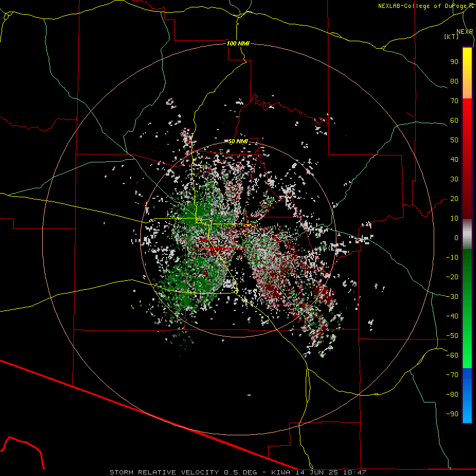Click the 14 JUN 25 date text
The width and height of the screenshot is (476, 476).
317,472
